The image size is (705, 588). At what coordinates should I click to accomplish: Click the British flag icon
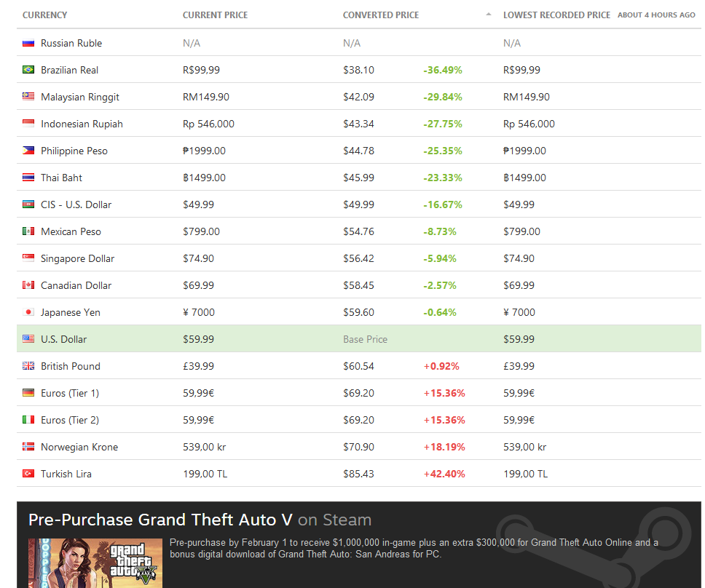click(x=28, y=366)
